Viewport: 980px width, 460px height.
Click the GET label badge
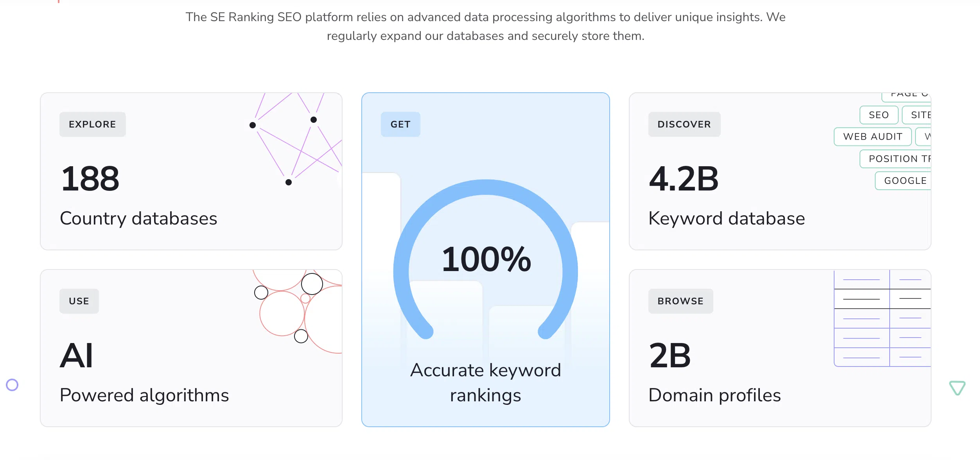pos(400,124)
